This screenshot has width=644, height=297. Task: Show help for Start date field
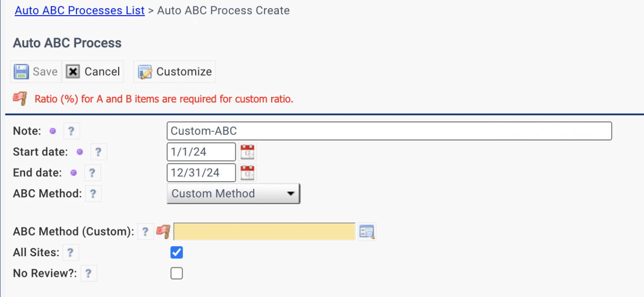pyautogui.click(x=98, y=152)
